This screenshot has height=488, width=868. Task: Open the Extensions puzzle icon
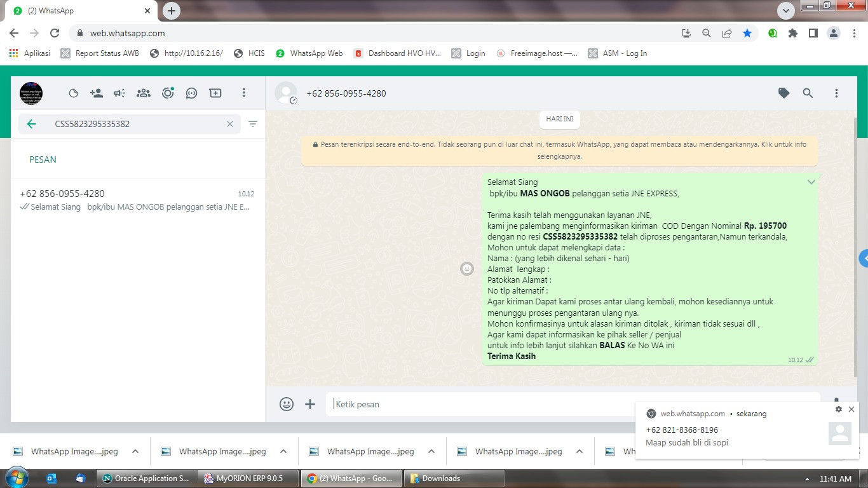793,33
